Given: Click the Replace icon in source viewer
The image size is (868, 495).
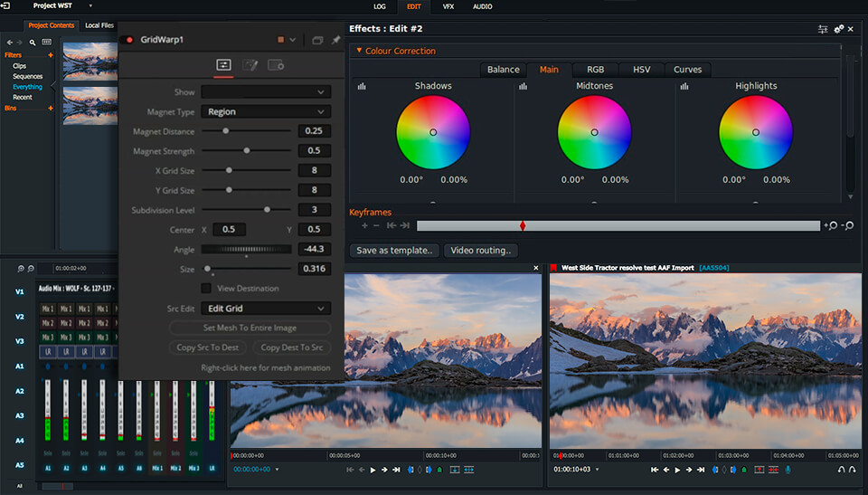Looking at the screenshot, I should click(x=469, y=470).
